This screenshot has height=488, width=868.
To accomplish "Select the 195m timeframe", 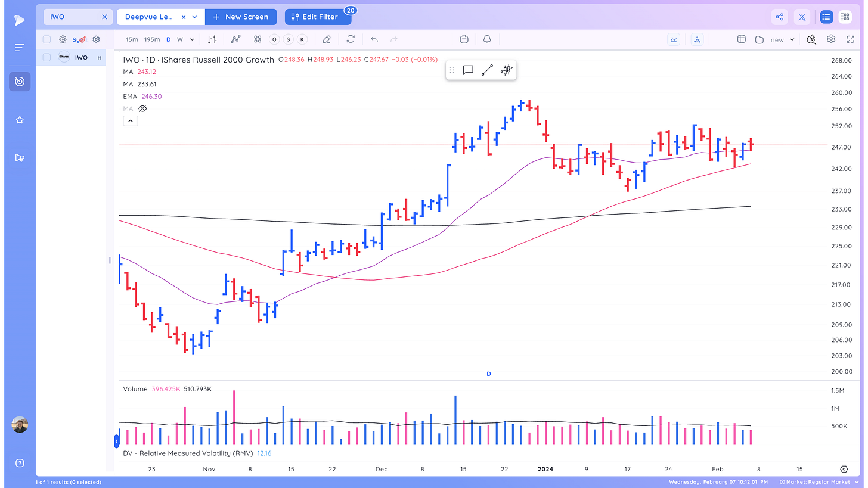I will (x=152, y=39).
